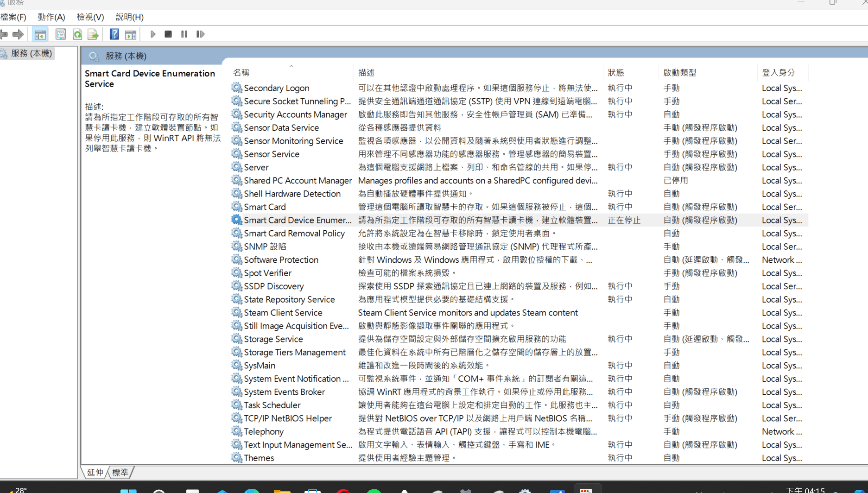Screen dimensions: 868x493
Task: Stop the selected service with the Stop button
Action: [x=168, y=34]
